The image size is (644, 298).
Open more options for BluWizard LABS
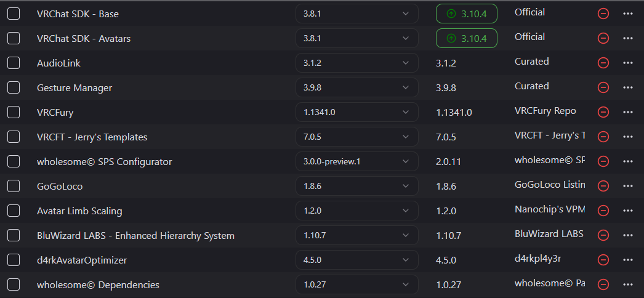click(627, 235)
